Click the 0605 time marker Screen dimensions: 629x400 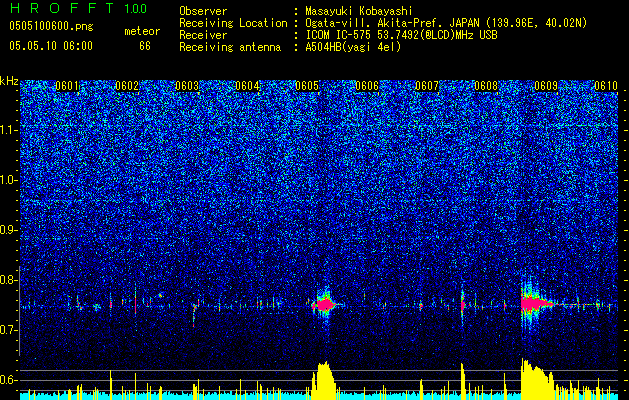307,86
